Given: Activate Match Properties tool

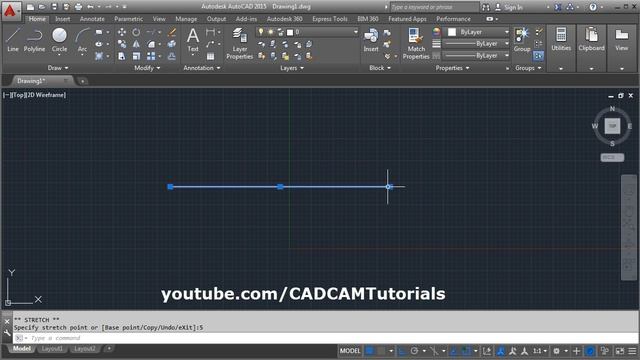Looking at the screenshot, I should [416, 44].
